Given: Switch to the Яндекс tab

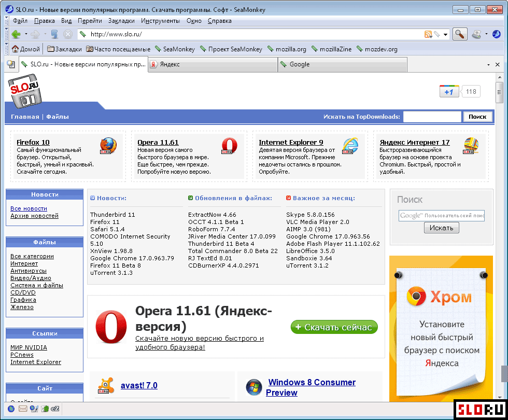Looking at the screenshot, I should tap(213, 64).
